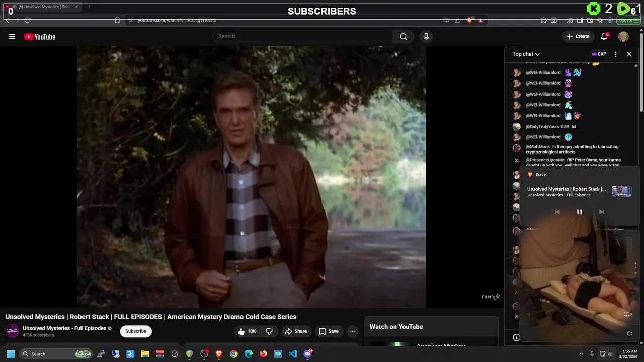
Task: Open more actions menu under the video
Action: tap(352, 331)
